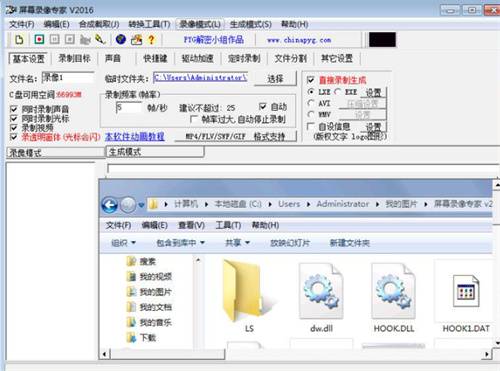500x371 pixels.
Task: Open the 录像模式(L) menu
Action: (x=200, y=24)
